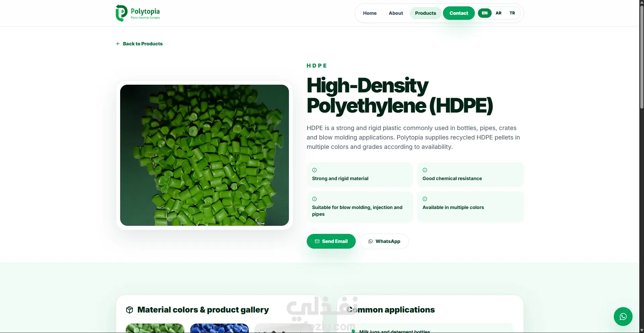Click the "Good chemical resistance" text
Viewport: 644px width, 333px height.
click(452, 178)
